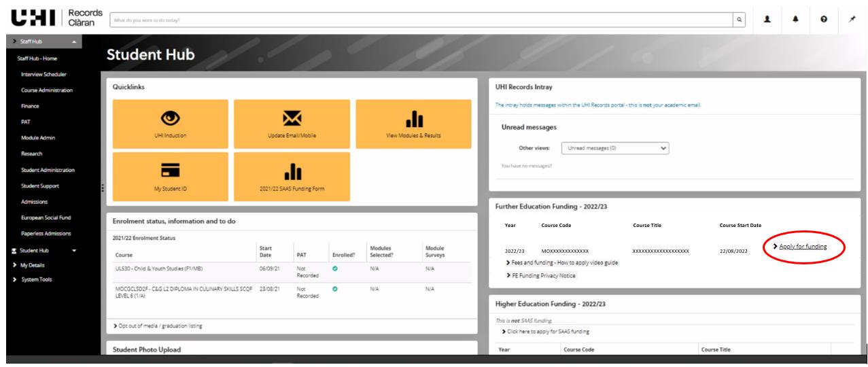Open Finance in the sidebar

pos(31,106)
